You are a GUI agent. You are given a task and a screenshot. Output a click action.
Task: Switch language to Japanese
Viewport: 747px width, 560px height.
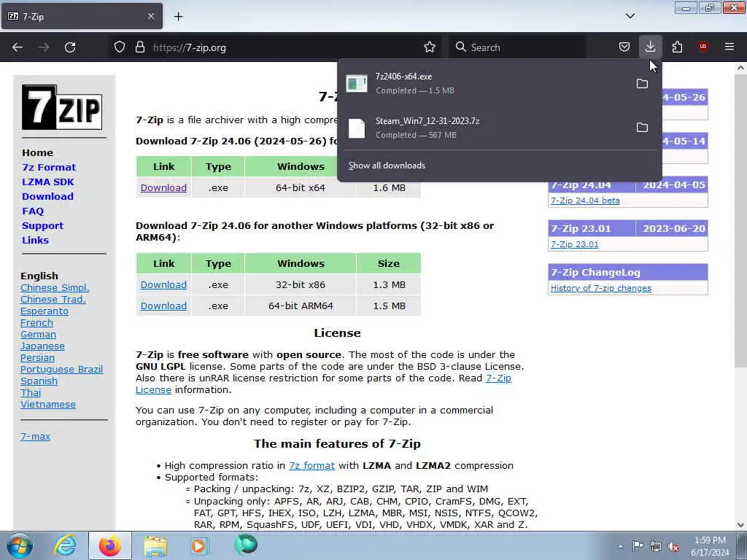pos(42,346)
